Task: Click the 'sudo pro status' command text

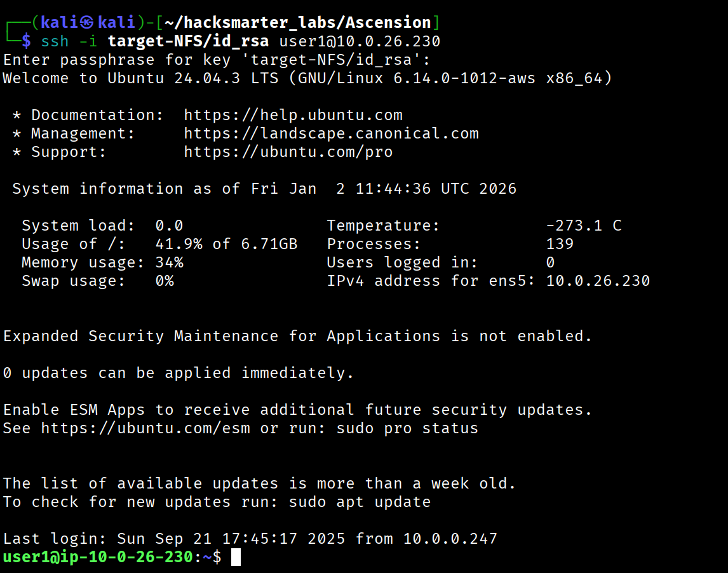Action: [407, 428]
